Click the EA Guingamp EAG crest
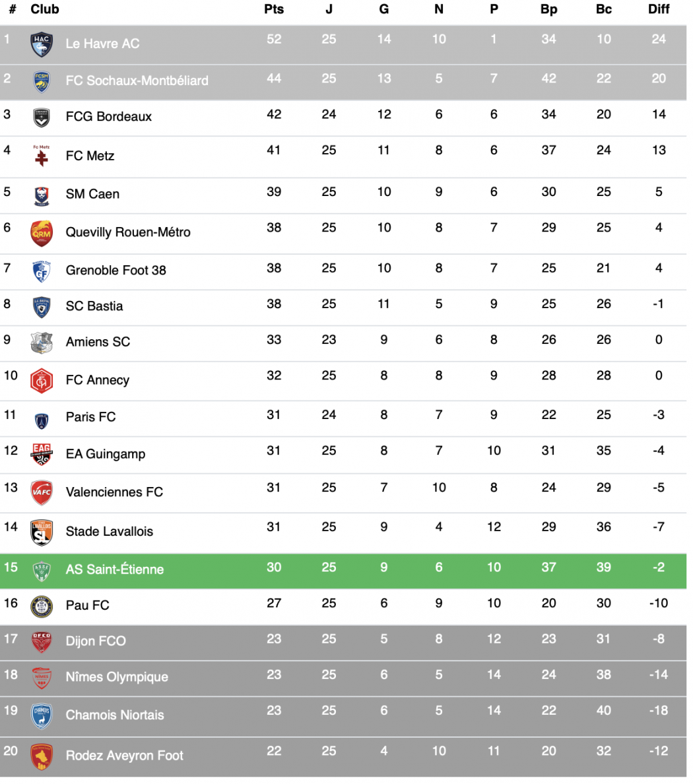693x784 pixels. point(42,455)
